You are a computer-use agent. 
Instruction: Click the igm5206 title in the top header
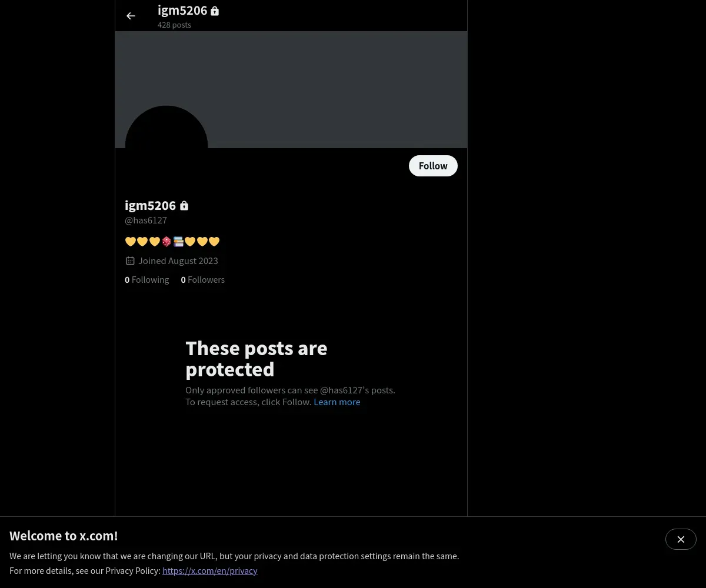(x=182, y=11)
